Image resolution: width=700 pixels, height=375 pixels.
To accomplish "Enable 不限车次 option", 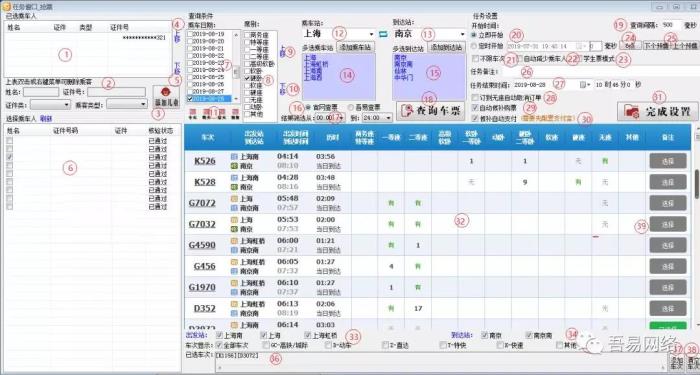I will click(x=475, y=58).
